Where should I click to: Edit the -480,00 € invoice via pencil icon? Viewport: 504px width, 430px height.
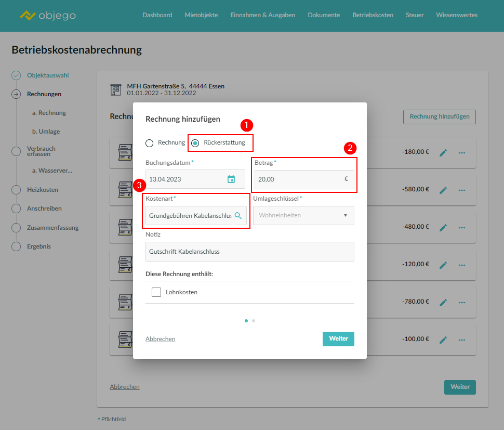tap(443, 227)
